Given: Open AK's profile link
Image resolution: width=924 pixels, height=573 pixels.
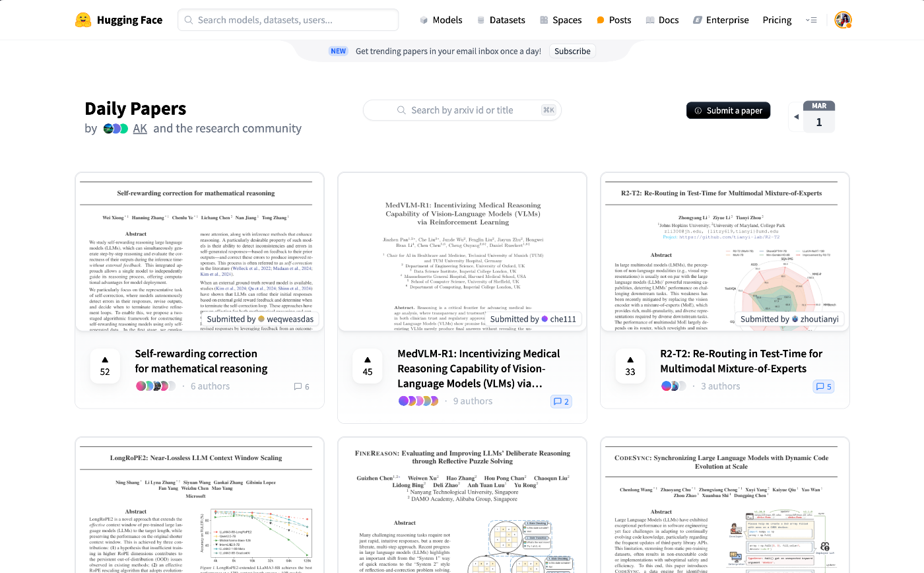Looking at the screenshot, I should (x=140, y=129).
